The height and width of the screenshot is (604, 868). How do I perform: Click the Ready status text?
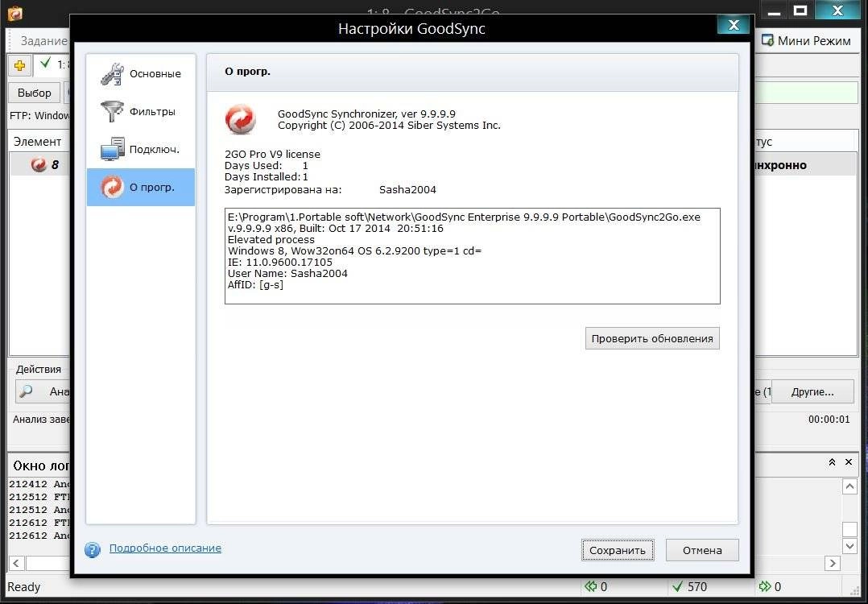click(24, 587)
